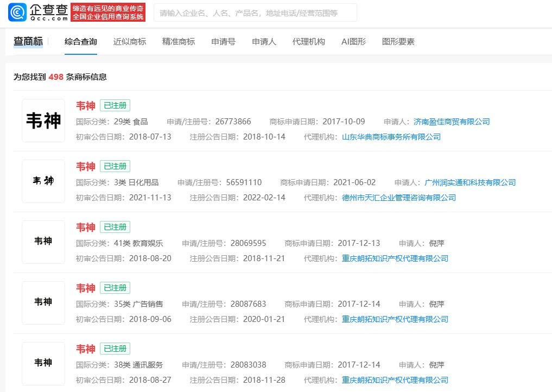Switch to 申请号 search tab
Screen dimensions: 552x392
223,42
